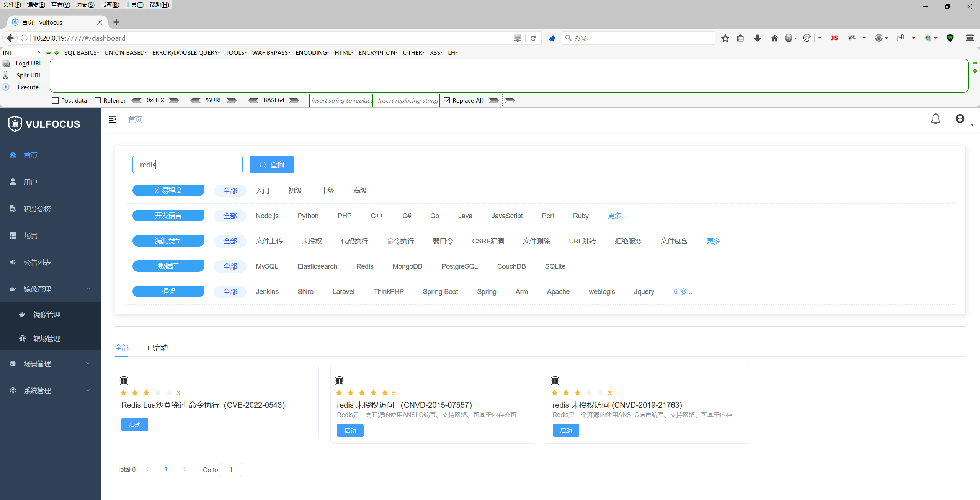Start the CVE-2022-0543 Redis Lua image

(x=134, y=425)
